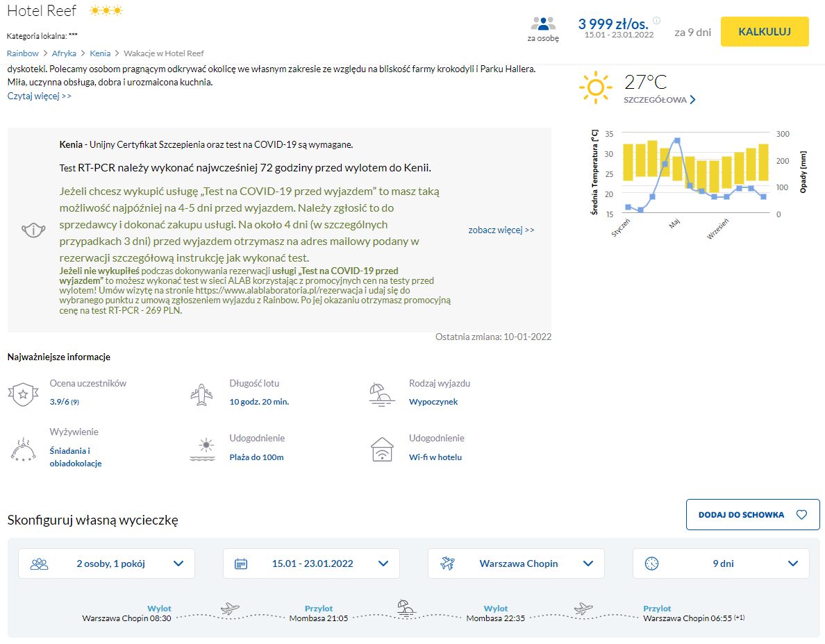The width and height of the screenshot is (825, 644).
Task: Click the face mask COVID info icon
Action: [x=33, y=230]
